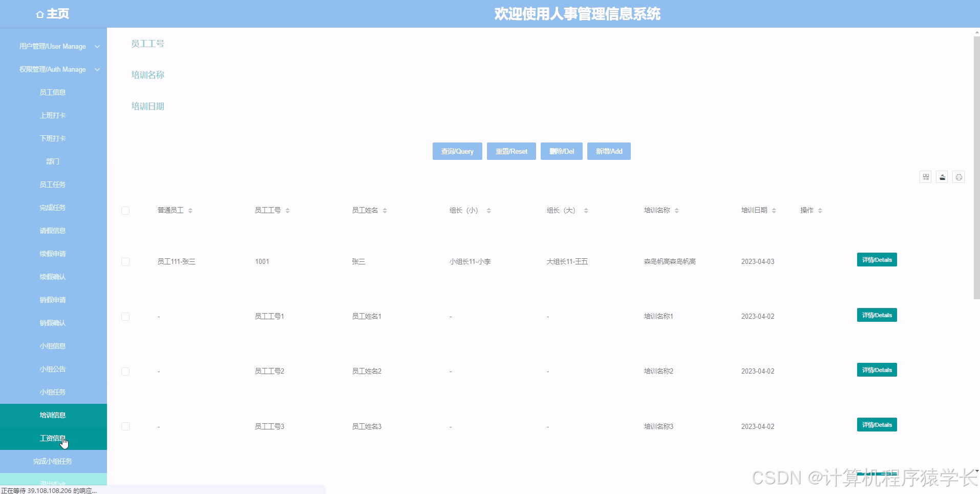Click the home icon next to 主页
980x494 pixels.
coord(40,14)
